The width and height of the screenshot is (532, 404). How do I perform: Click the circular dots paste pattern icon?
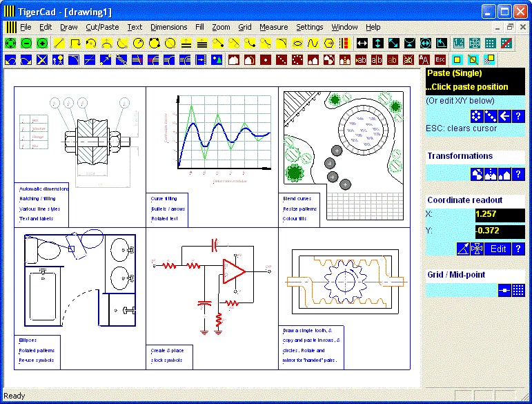(297, 60)
